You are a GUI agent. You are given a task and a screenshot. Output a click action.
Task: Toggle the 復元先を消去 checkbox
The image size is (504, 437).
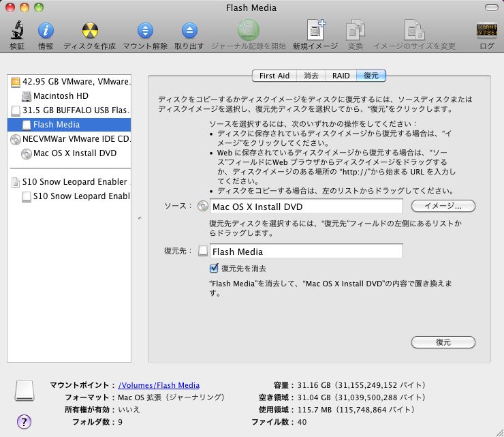click(x=214, y=268)
